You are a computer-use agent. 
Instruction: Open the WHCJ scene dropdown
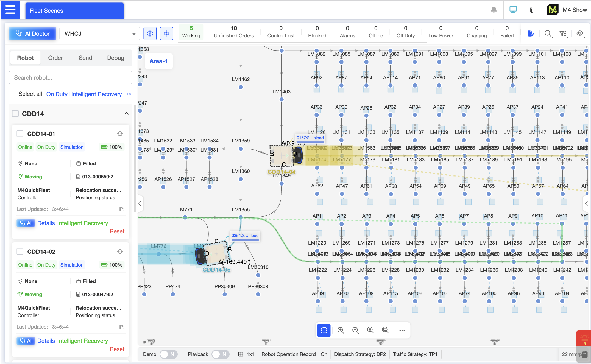click(x=100, y=33)
